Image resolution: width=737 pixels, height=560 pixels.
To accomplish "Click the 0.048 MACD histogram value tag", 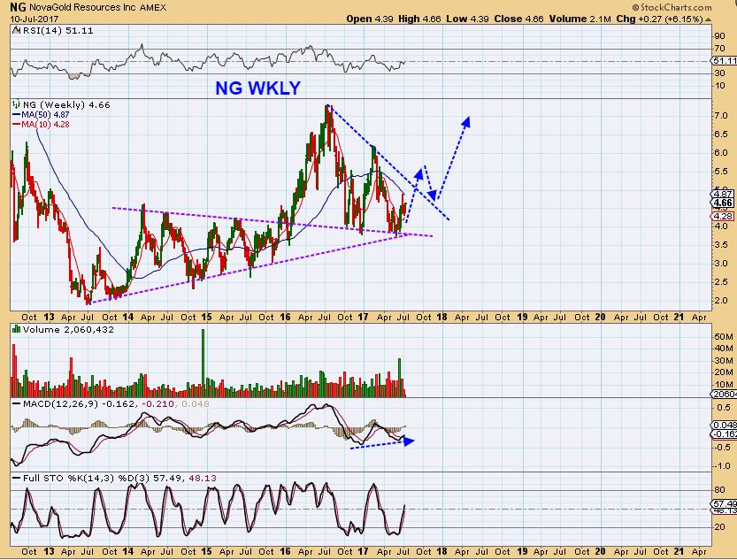I will 725,425.
